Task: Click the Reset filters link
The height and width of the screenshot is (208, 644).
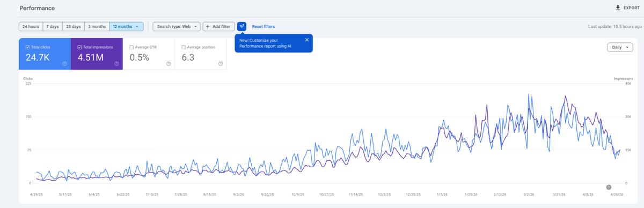Action: tap(264, 26)
